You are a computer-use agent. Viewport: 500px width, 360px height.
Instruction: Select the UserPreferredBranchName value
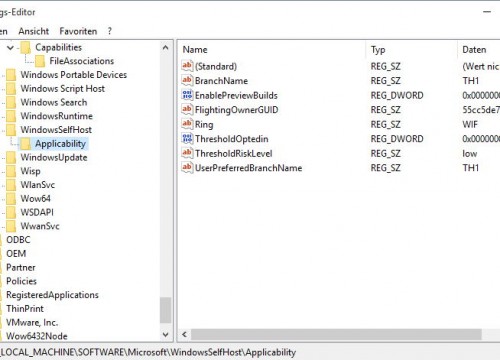(249, 168)
